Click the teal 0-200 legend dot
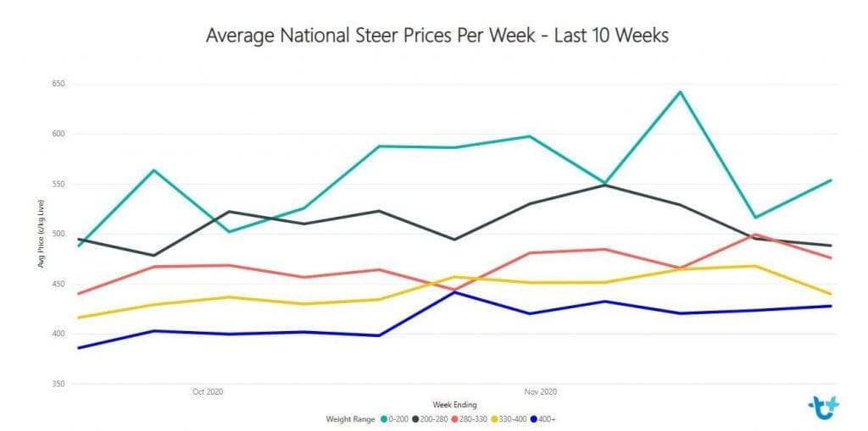Viewport: 868px width, 431px height. [x=384, y=419]
